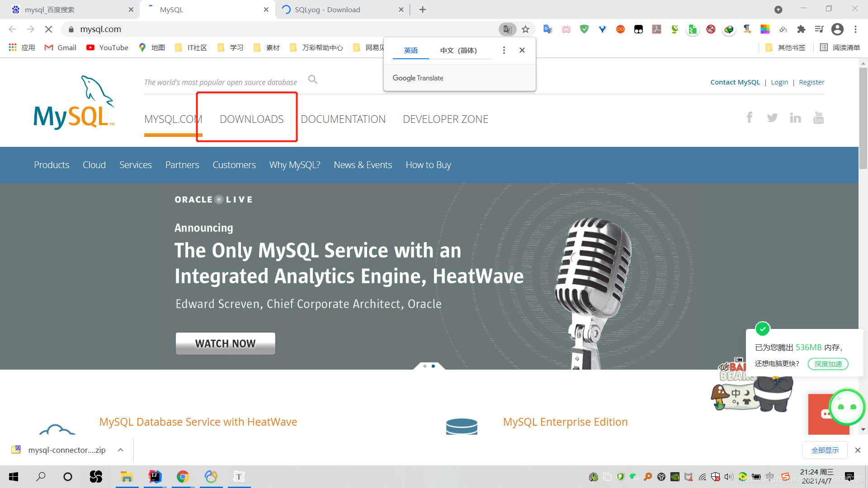868x488 pixels.
Task: Open a new browser tab
Action: click(423, 9)
